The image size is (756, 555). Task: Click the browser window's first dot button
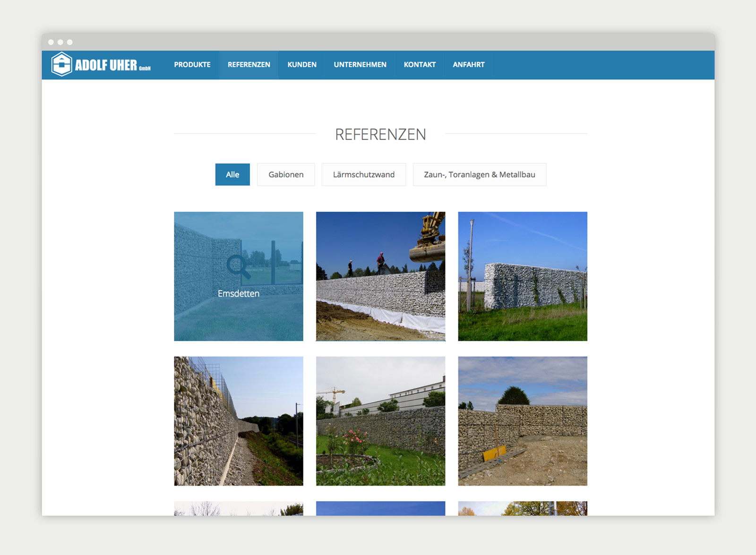[51, 42]
